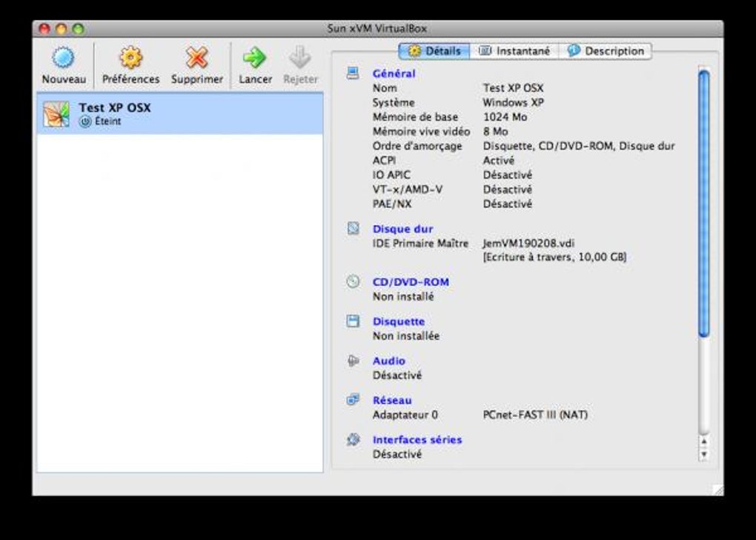Screen dimensions: 756x540
Task: Click the "Ordre d'amorçage" label
Action: [417, 146]
